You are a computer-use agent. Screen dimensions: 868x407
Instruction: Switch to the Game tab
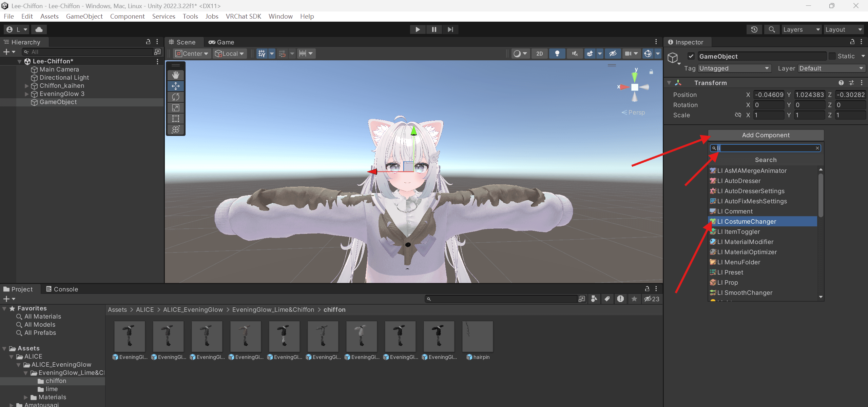(x=221, y=42)
